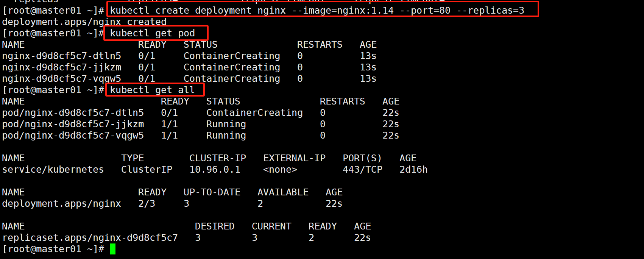Click the 'UP-TO-DATE' column header
The height and width of the screenshot is (259, 644).
click(x=212, y=192)
